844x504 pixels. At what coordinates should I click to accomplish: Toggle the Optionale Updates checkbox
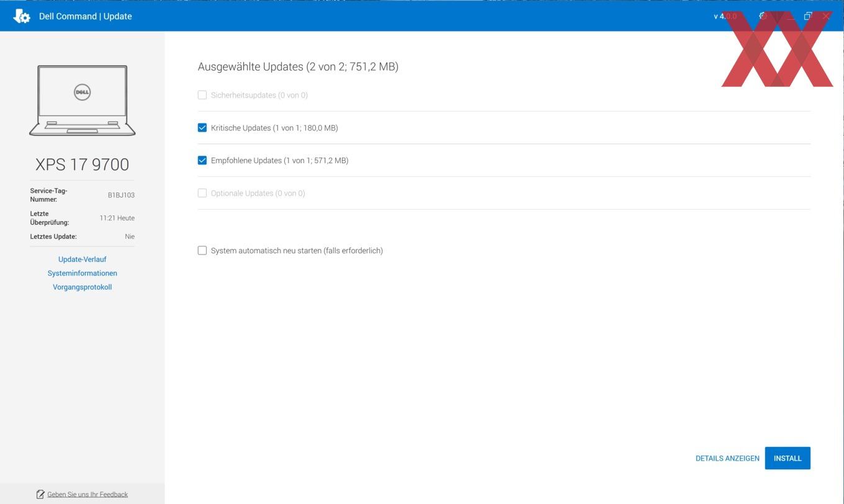[x=202, y=193]
